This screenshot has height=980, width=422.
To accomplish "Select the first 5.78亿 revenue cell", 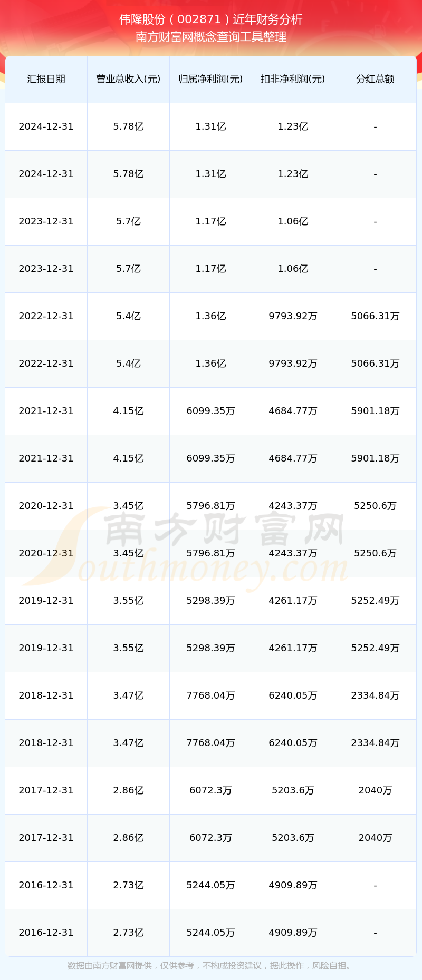I will click(128, 126).
